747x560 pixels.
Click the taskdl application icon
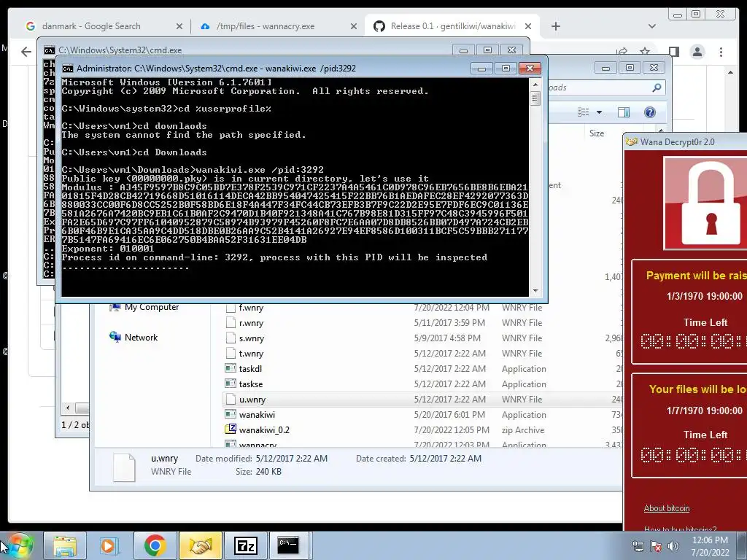point(231,368)
